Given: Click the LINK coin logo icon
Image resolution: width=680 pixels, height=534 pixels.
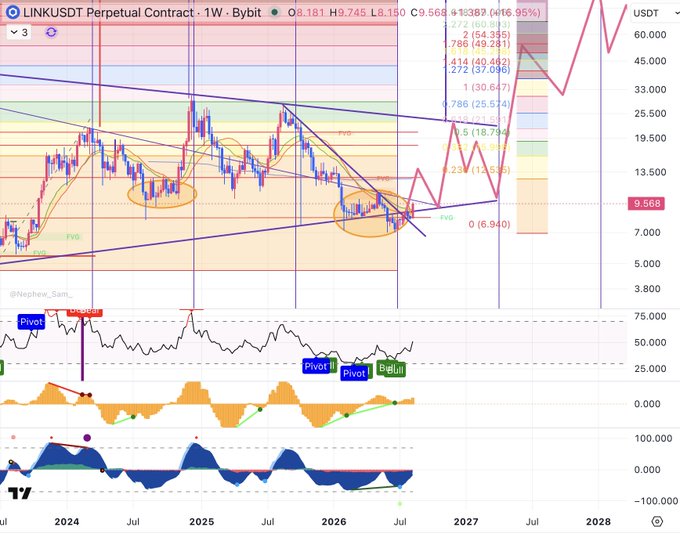Looking at the screenshot, I should 13,12.
